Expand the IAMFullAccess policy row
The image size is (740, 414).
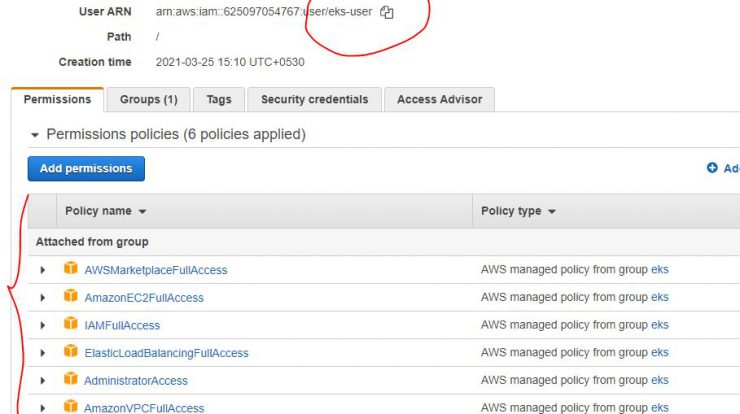pyautogui.click(x=42, y=325)
